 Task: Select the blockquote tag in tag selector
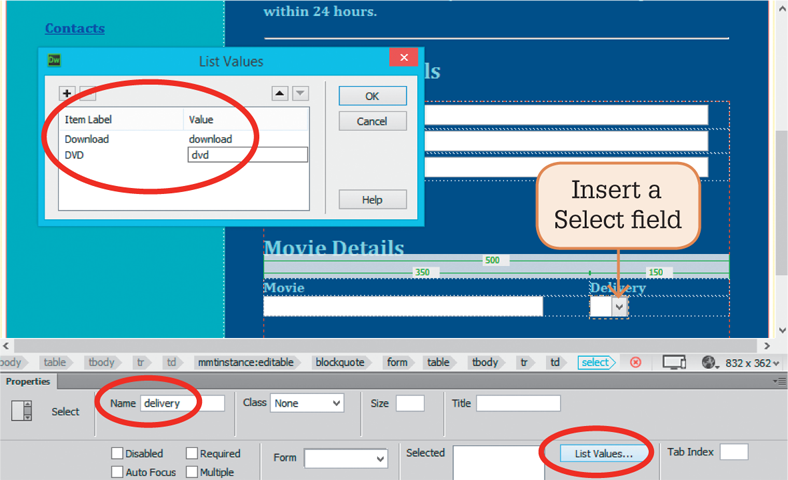click(340, 362)
